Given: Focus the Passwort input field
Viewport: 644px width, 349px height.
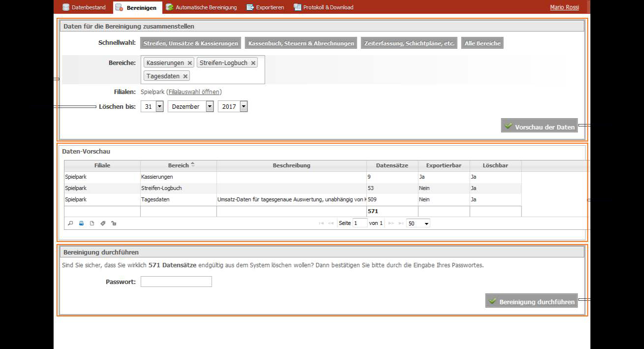Looking at the screenshot, I should (x=176, y=282).
